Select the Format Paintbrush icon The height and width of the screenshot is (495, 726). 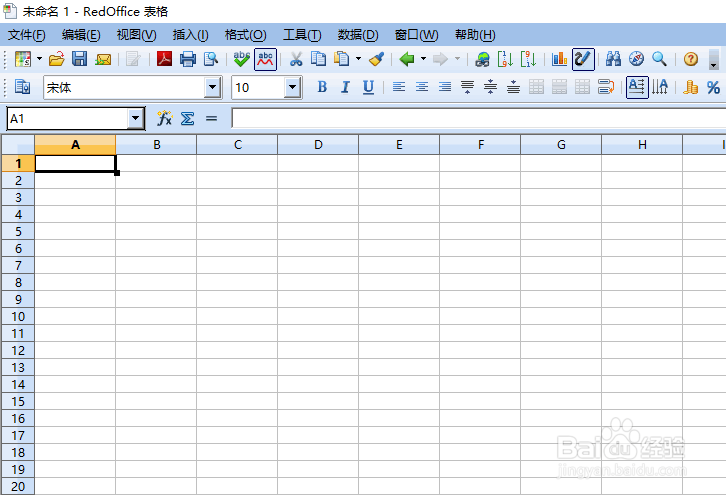376,59
